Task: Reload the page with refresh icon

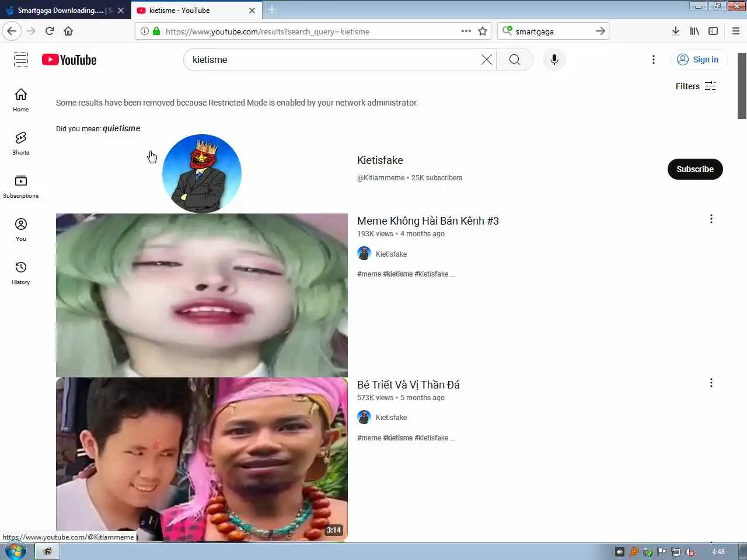Action: [x=50, y=31]
